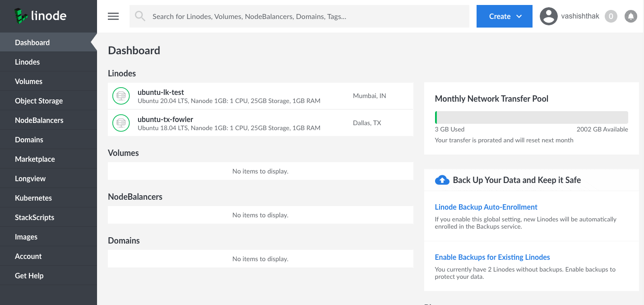Click the 2002 GB Available label
Screen dimensions: 644x305
tap(602, 129)
